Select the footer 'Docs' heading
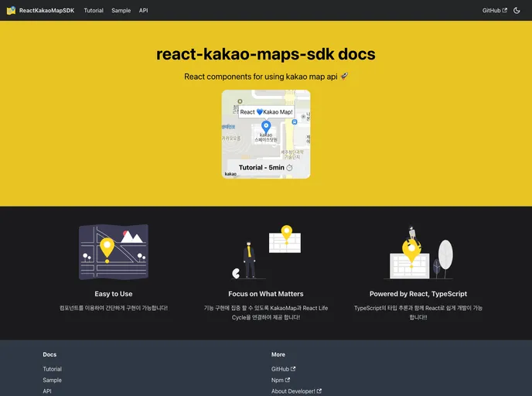Screen dimensions: 532x396 pyautogui.click(x=49, y=354)
